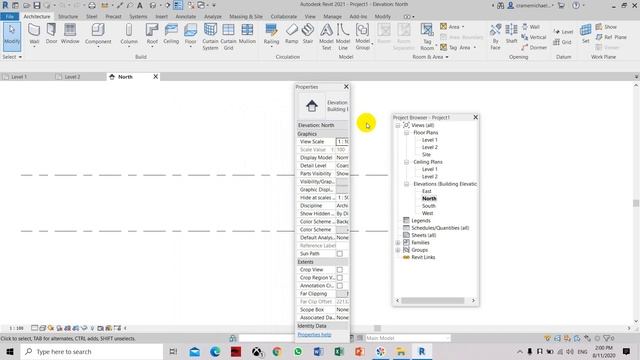Open the Collaborate ribbon tab
Screen dimensions: 640x360
click(x=284, y=17)
